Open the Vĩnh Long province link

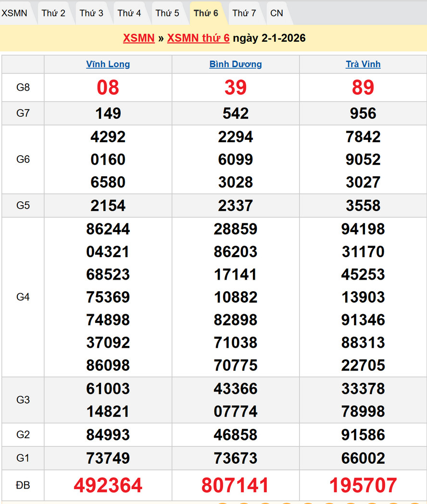point(108,64)
